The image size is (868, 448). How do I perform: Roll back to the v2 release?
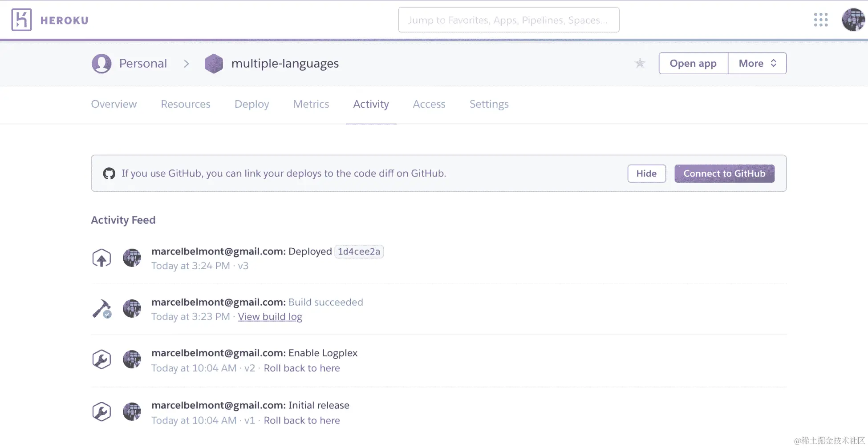302,368
